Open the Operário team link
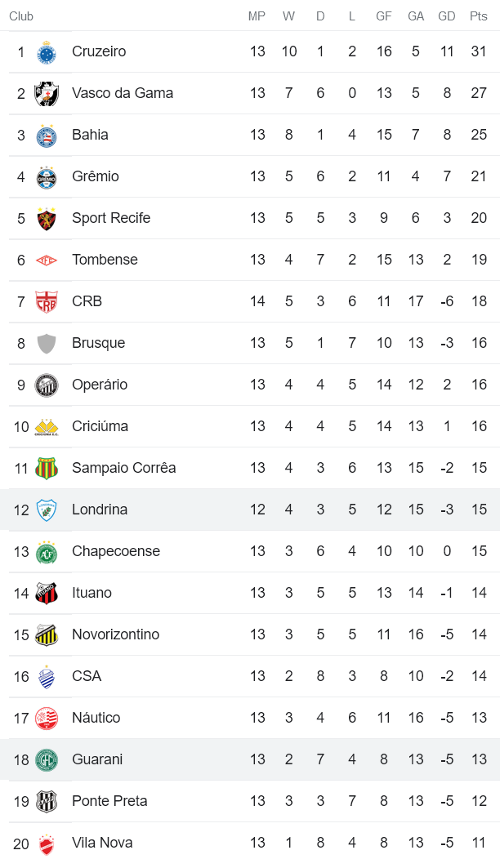This screenshot has width=500, height=868. tap(100, 385)
